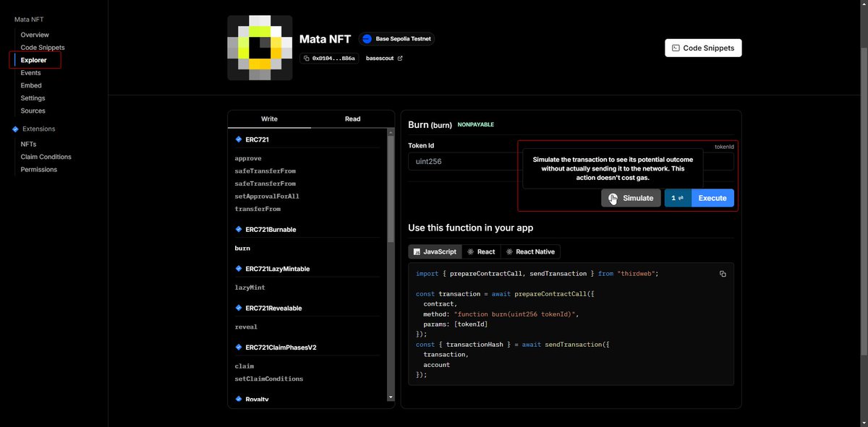Open the chain switch button labeled 1
Screen dimensions: 868x427
tap(678, 198)
